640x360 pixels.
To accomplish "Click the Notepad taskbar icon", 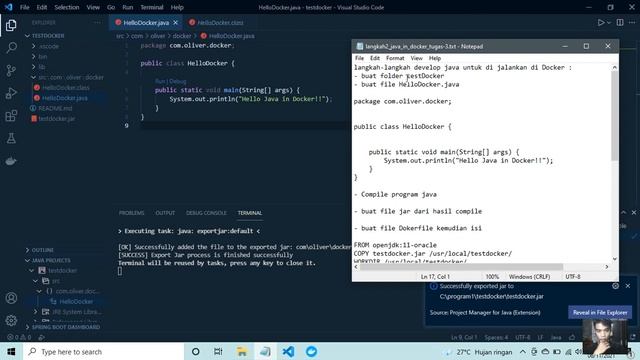I will [x=265, y=351].
